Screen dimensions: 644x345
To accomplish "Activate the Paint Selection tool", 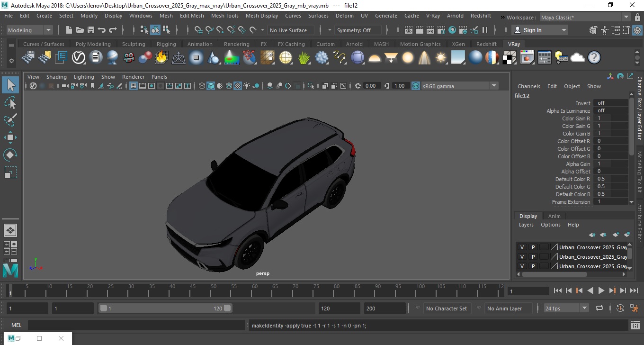I will 10,120.
